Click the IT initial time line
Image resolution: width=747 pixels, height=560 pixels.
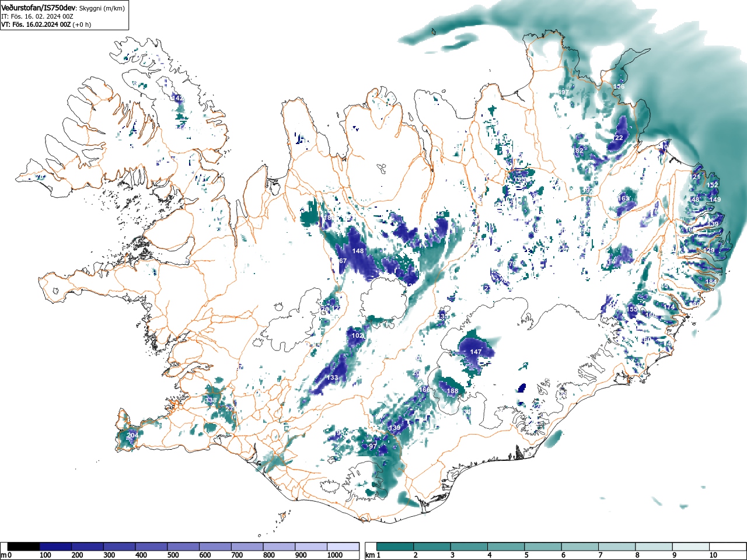[37, 16]
